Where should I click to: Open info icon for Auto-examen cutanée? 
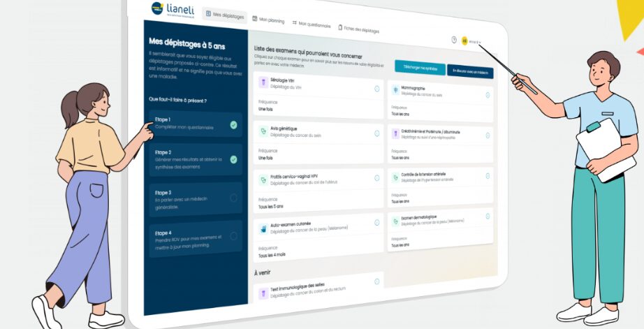coord(376,223)
